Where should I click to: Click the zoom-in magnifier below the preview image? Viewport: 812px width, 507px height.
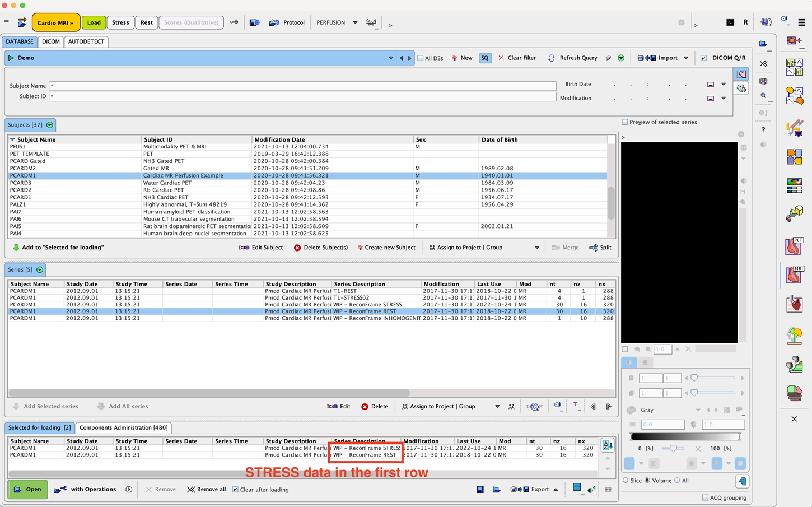[637, 349]
